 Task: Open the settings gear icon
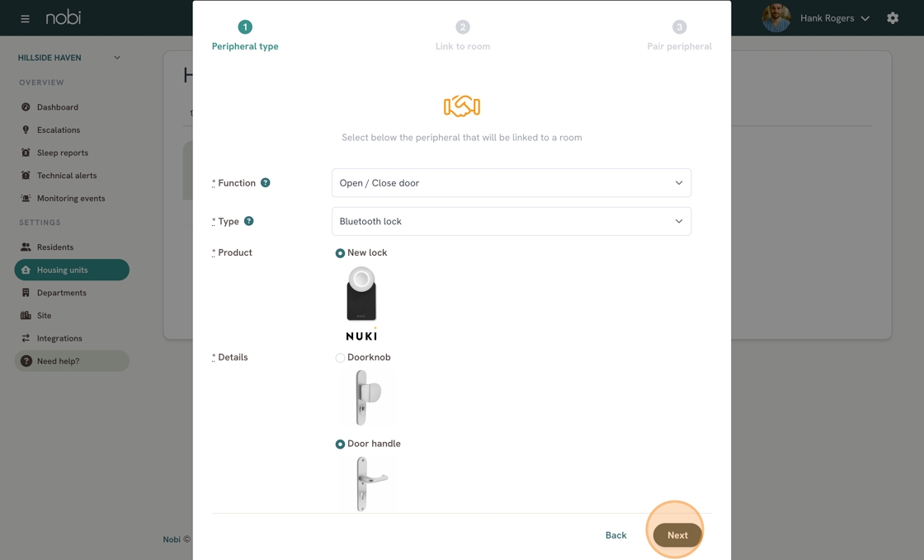coord(893,18)
